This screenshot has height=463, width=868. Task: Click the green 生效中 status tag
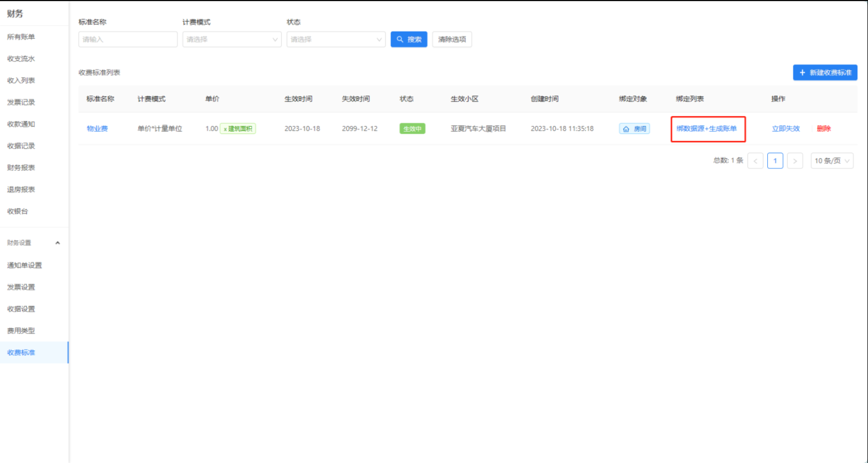click(412, 129)
